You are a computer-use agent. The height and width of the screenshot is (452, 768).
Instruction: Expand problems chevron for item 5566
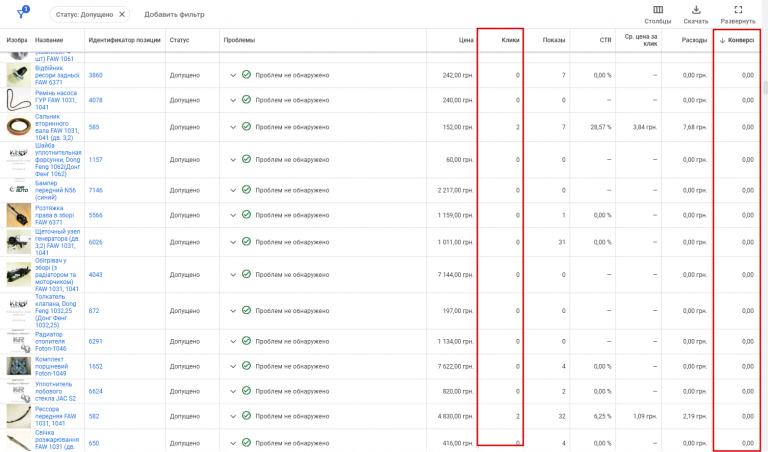233,215
